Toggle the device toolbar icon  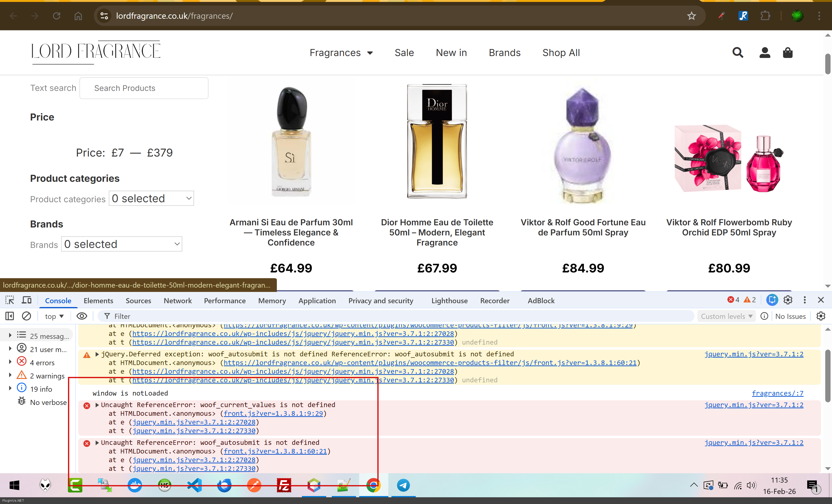pos(26,300)
